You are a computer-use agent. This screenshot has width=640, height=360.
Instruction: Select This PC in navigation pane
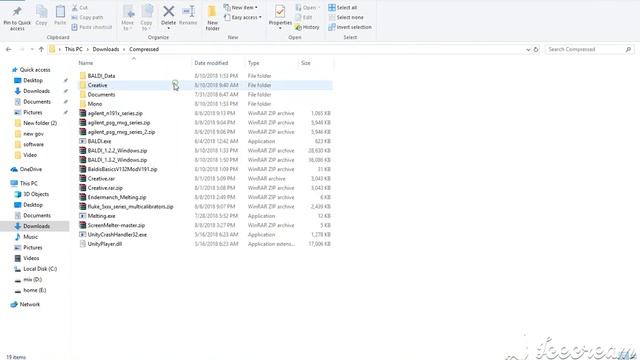pos(29,184)
